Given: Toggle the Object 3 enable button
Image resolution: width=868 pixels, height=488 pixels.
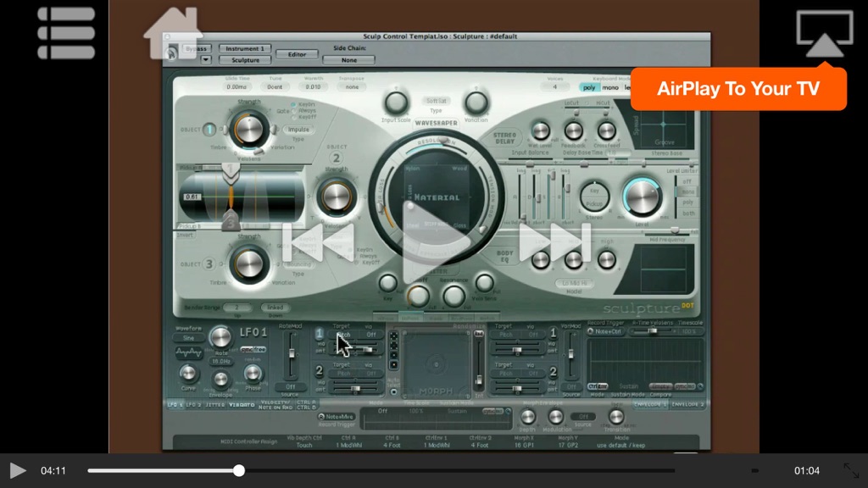Looking at the screenshot, I should 209,264.
